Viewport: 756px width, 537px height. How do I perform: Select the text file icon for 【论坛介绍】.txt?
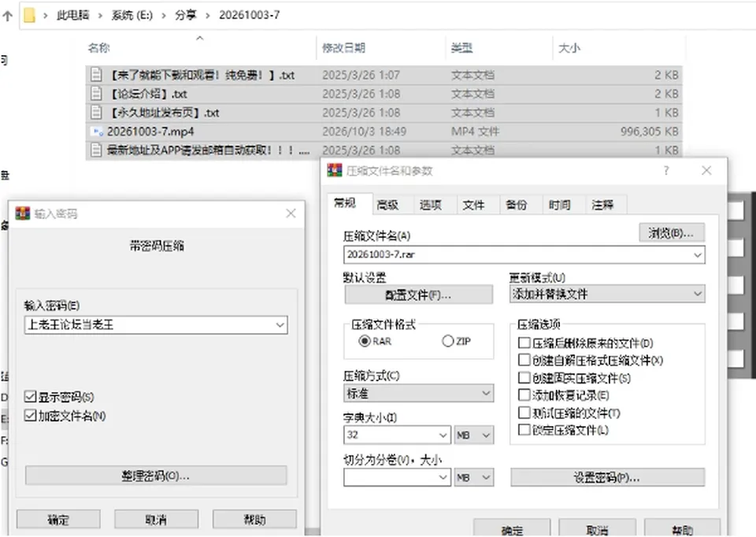pyautogui.click(x=96, y=94)
